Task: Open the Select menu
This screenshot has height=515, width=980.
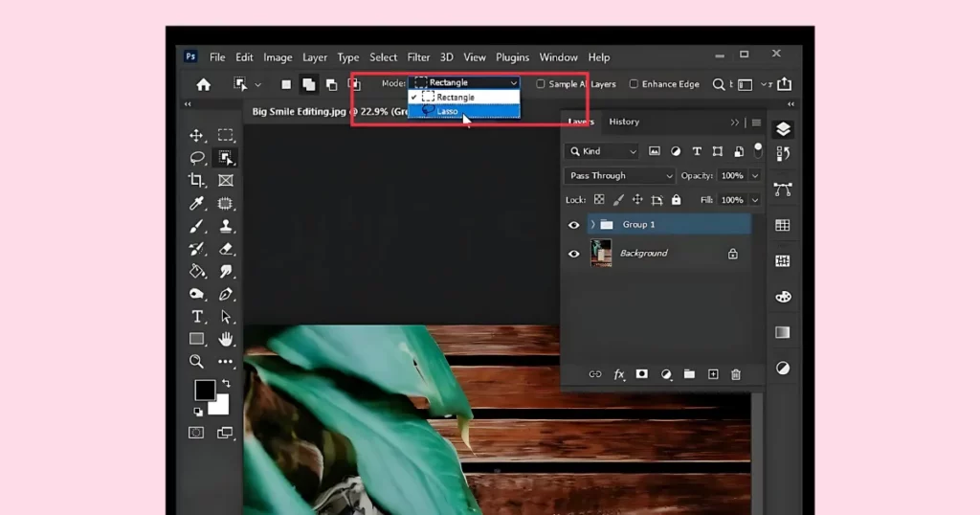Action: pos(383,56)
